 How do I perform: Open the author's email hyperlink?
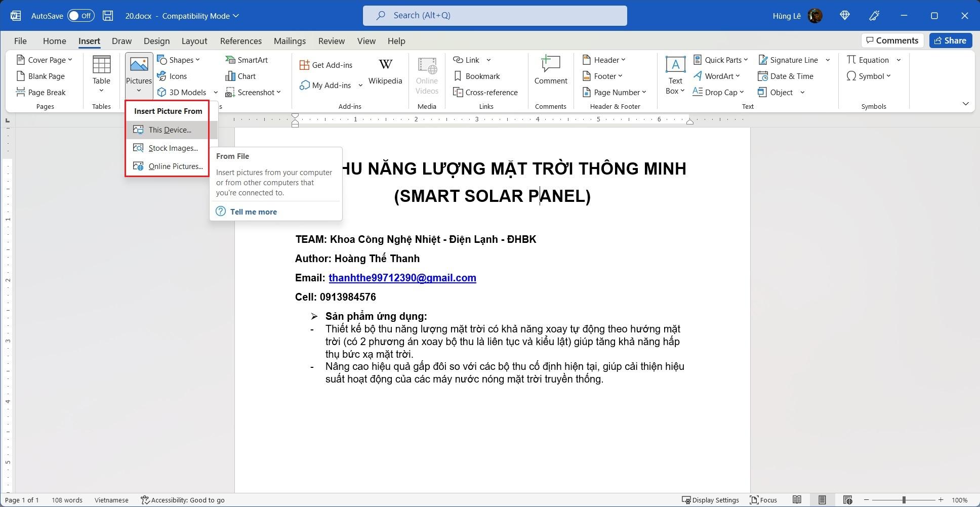(402, 278)
